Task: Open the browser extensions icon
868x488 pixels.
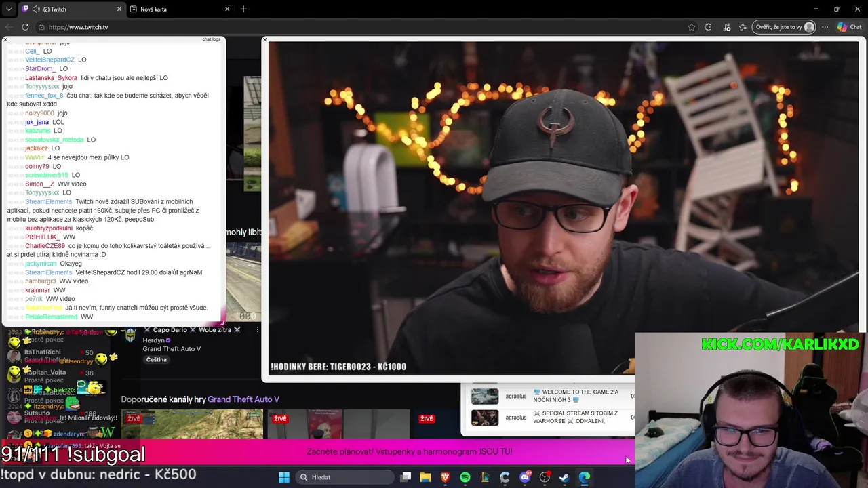Action: 709,27
